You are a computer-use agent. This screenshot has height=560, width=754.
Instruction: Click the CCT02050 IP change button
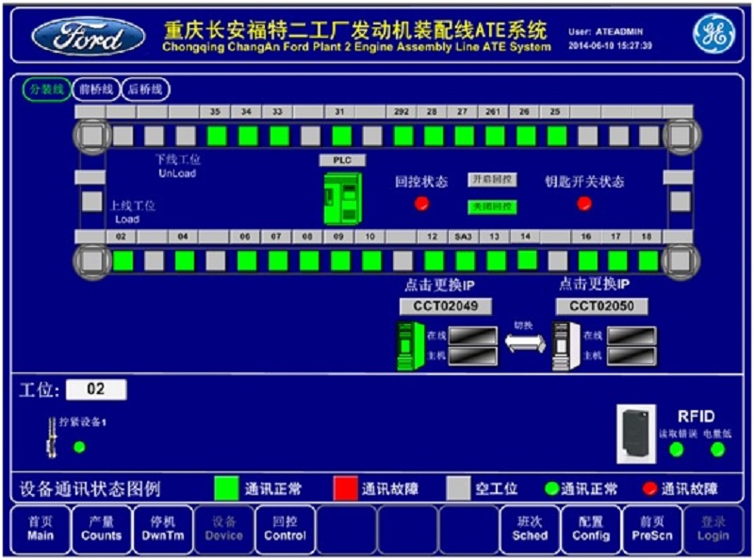click(601, 306)
